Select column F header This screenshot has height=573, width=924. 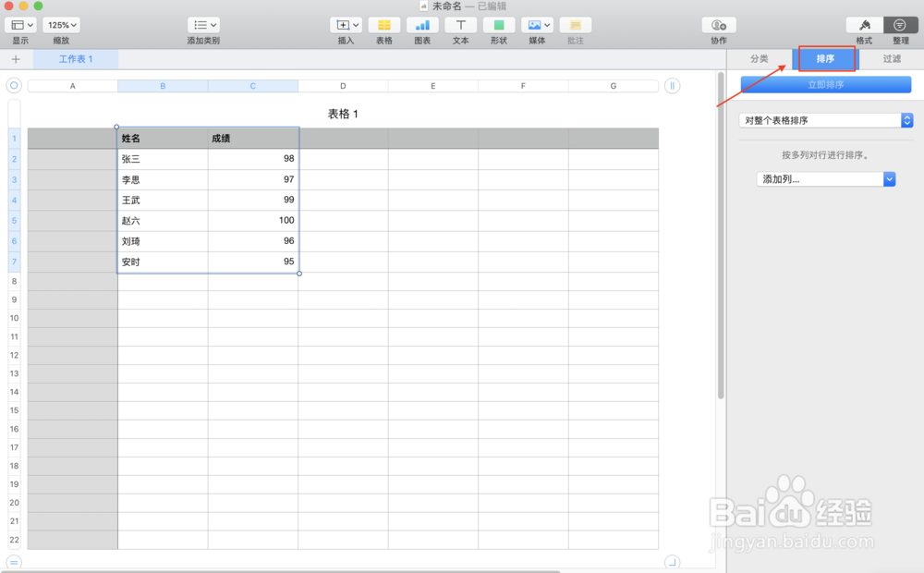point(523,86)
